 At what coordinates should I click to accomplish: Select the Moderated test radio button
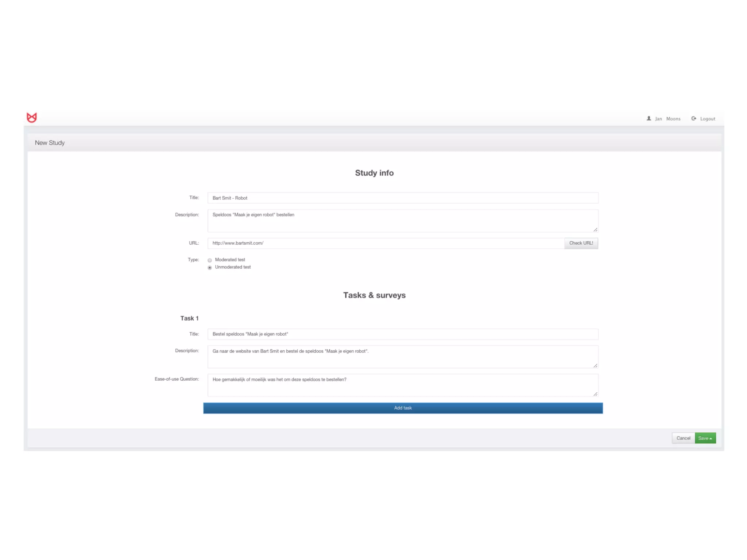210,260
